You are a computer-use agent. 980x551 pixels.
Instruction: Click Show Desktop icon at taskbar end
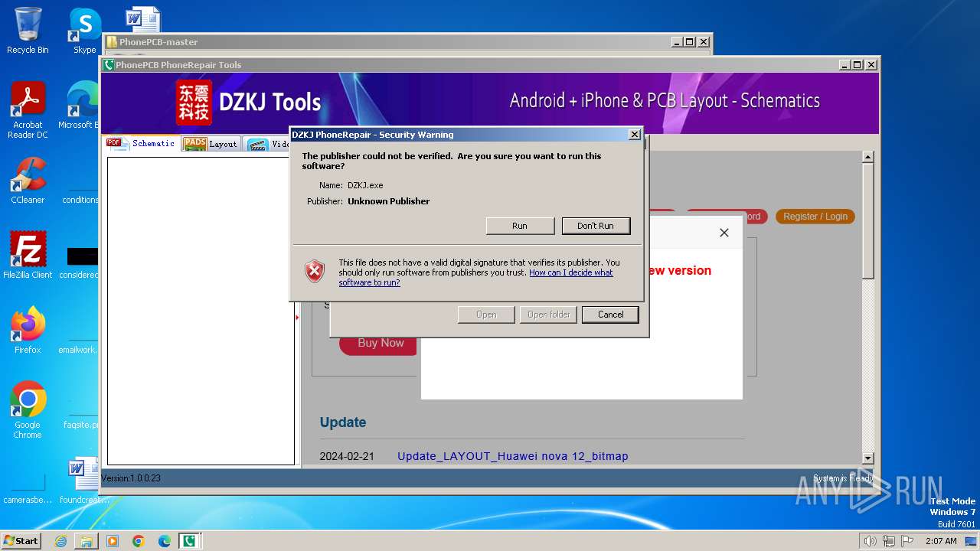point(972,541)
